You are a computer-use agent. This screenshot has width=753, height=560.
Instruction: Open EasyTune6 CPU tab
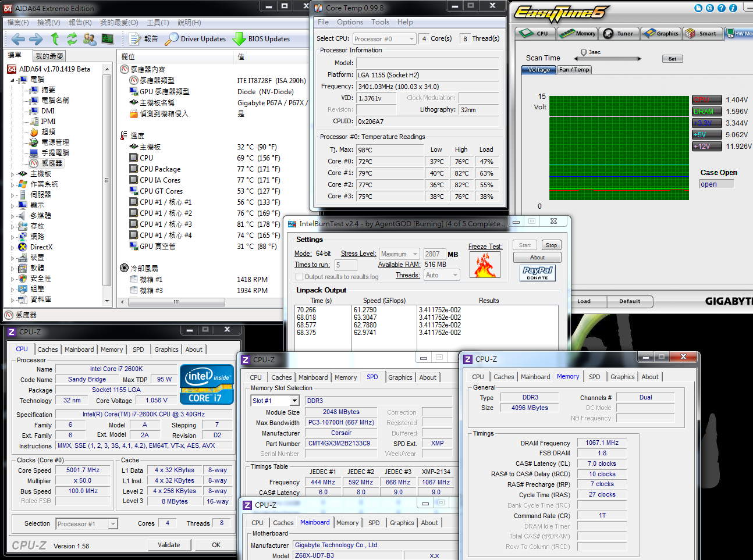[535, 33]
